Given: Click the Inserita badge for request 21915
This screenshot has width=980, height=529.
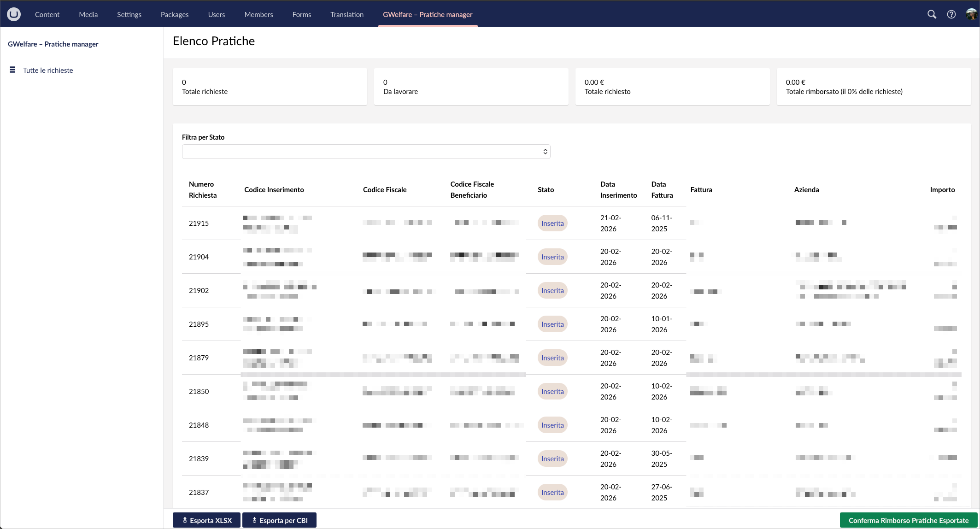Looking at the screenshot, I should pos(552,223).
